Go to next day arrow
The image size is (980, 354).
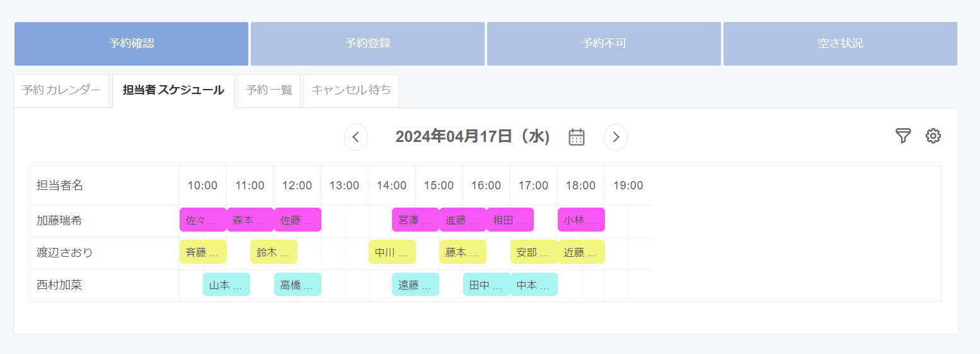tap(616, 137)
